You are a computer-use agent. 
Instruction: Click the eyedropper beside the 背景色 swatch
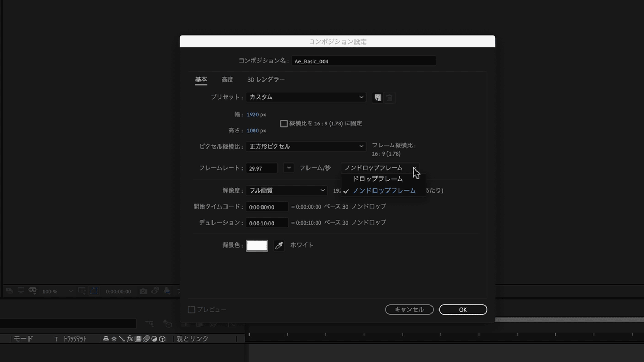click(x=279, y=245)
